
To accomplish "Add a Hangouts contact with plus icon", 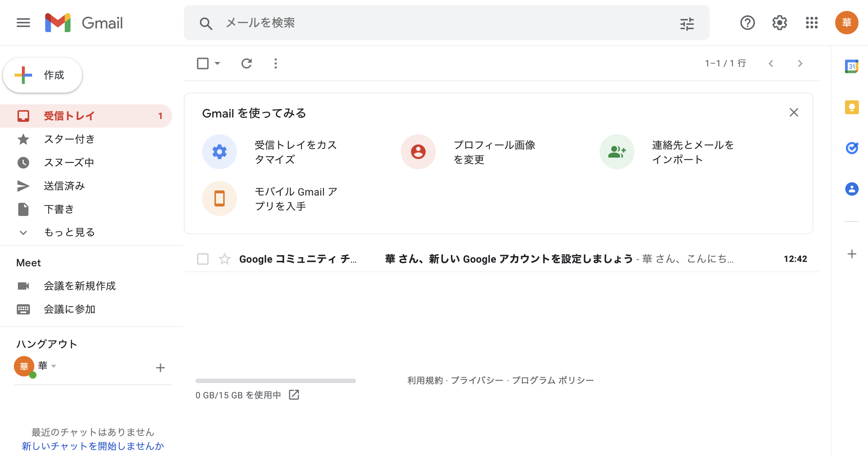I will click(160, 368).
